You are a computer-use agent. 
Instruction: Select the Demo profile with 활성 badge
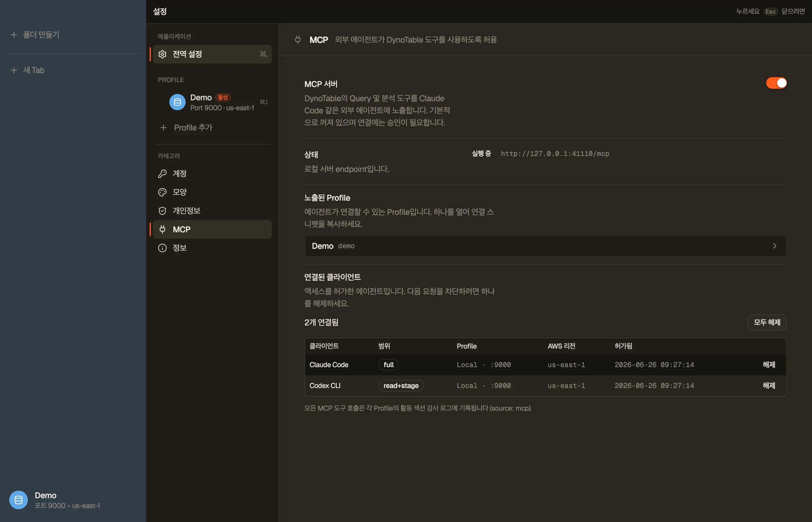point(212,102)
